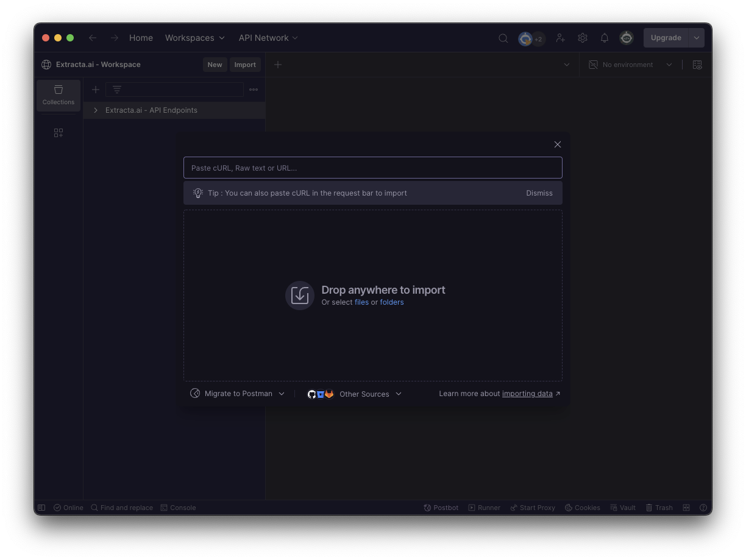This screenshot has width=746, height=560.
Task: Open the search magnifier in the header
Action: point(503,38)
